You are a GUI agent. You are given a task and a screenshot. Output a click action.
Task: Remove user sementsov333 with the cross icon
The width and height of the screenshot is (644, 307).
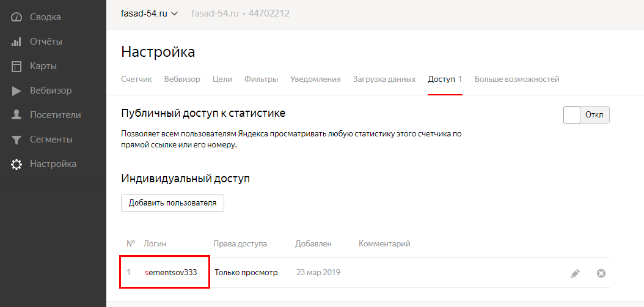601,273
